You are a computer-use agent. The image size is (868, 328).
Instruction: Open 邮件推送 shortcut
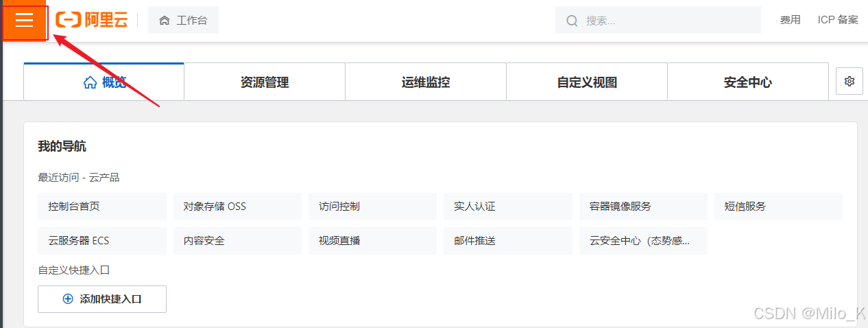[508, 241]
